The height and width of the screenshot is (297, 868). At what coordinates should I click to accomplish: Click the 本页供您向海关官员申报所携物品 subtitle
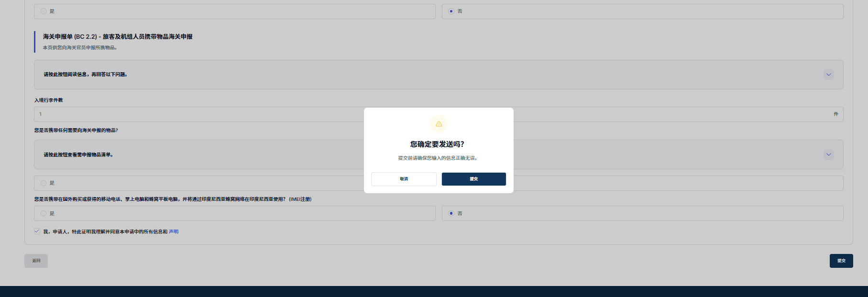[x=80, y=48]
